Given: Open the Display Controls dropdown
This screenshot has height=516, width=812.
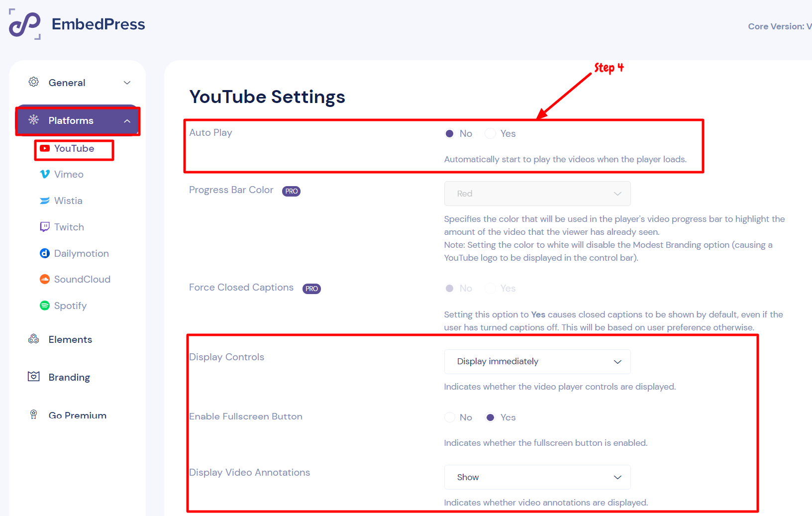Looking at the screenshot, I should (537, 362).
